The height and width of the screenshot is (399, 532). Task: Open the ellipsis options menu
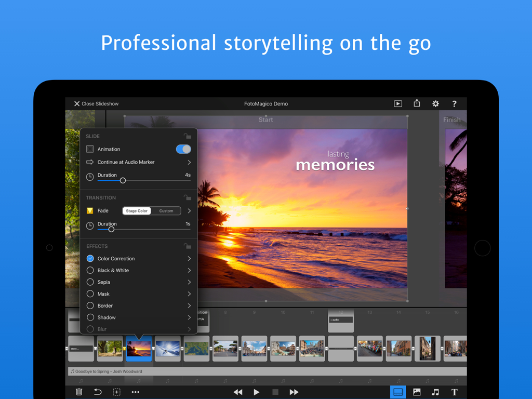click(x=135, y=392)
